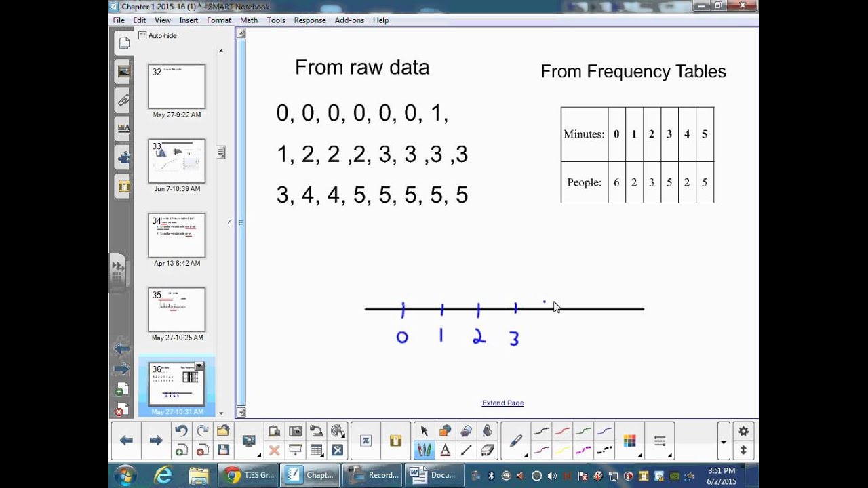Open the File menu
The height and width of the screenshot is (488, 868).
pyautogui.click(x=119, y=20)
